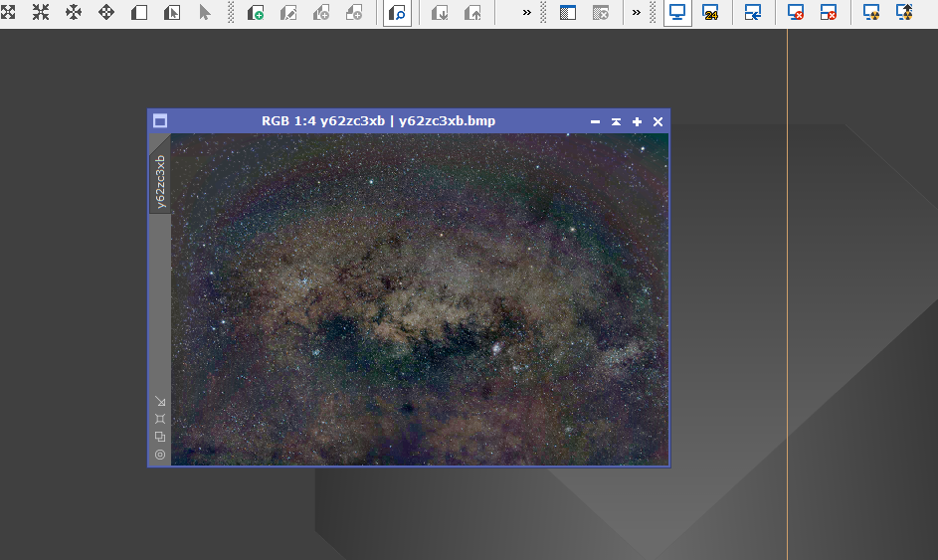Click the image window title bar icon
Image resolution: width=938 pixels, height=560 pixels.
click(x=160, y=121)
